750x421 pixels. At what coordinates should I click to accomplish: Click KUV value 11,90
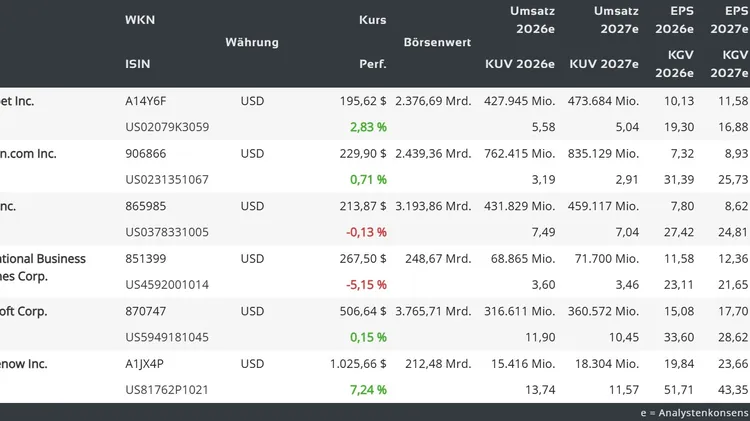tap(540, 338)
